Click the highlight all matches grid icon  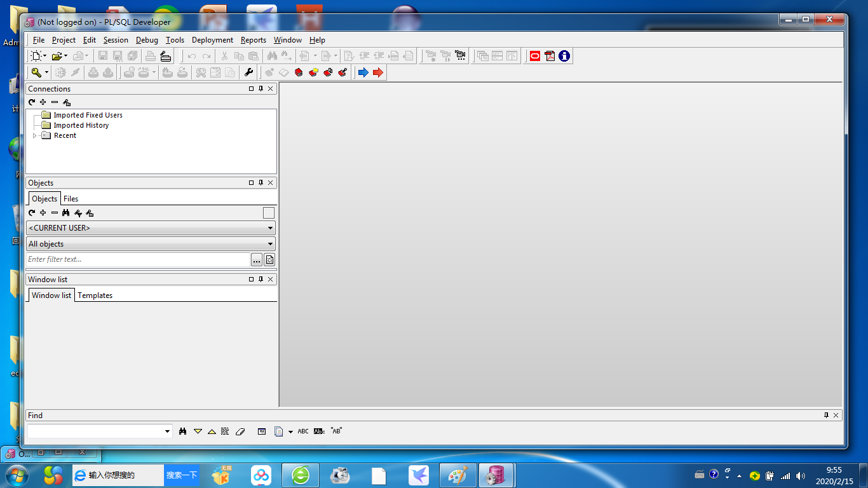click(225, 431)
